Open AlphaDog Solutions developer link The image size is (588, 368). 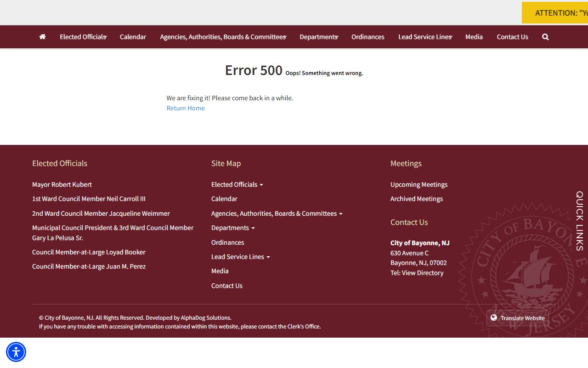pos(205,318)
